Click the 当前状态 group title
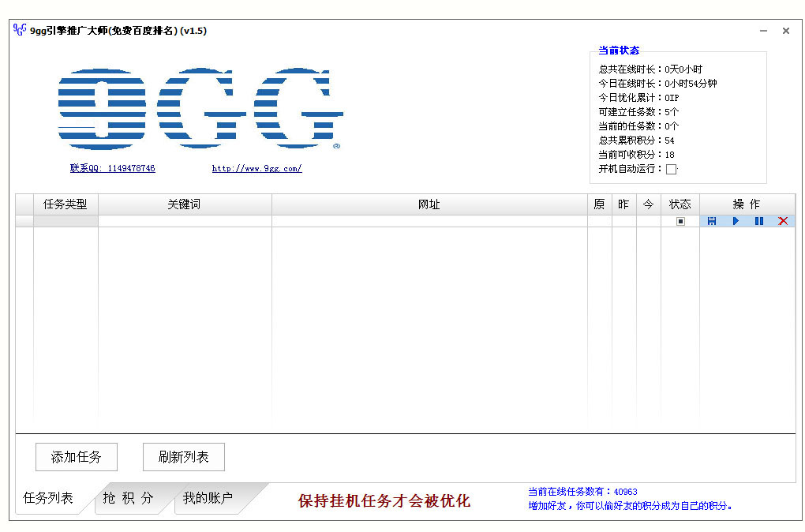The height and width of the screenshot is (532, 805). (619, 51)
